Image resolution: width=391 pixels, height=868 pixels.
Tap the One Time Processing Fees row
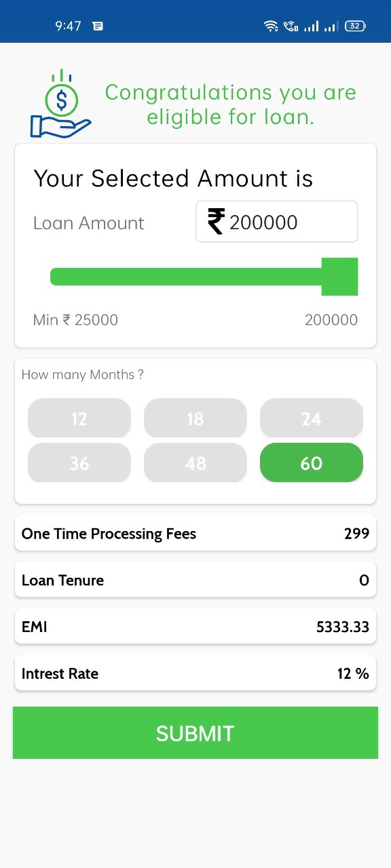(x=195, y=534)
